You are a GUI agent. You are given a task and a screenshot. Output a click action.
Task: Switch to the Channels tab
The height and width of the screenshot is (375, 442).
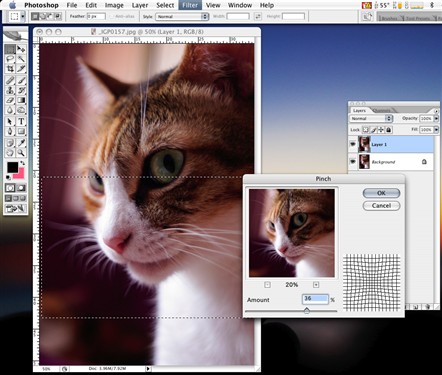click(382, 110)
